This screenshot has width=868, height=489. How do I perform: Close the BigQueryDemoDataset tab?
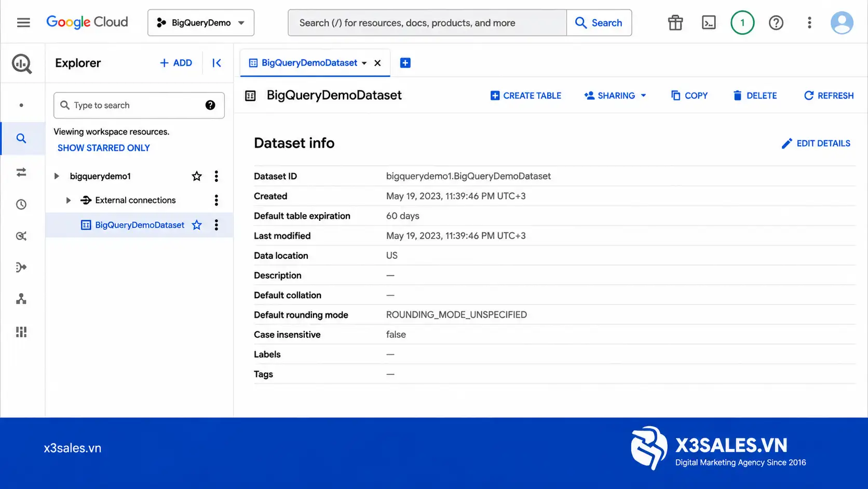[x=378, y=63]
